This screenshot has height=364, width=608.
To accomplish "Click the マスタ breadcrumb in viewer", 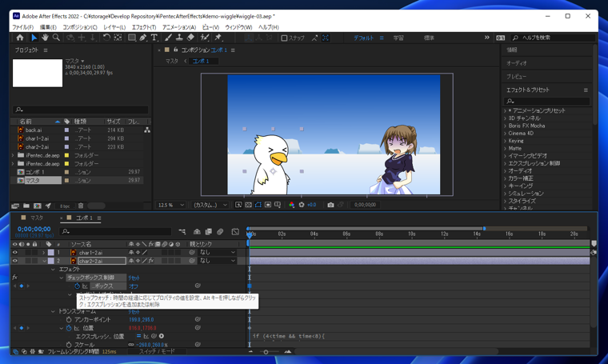I will [172, 62].
